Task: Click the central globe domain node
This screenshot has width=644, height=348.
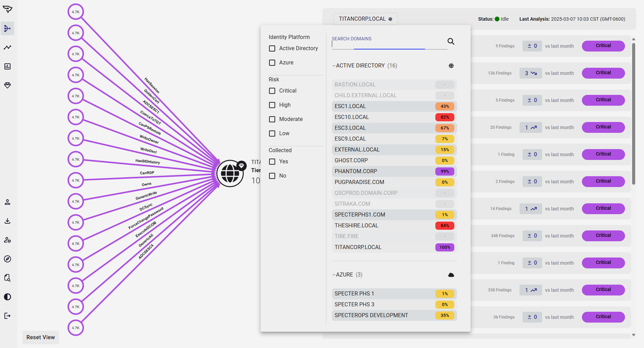Action: [230, 173]
